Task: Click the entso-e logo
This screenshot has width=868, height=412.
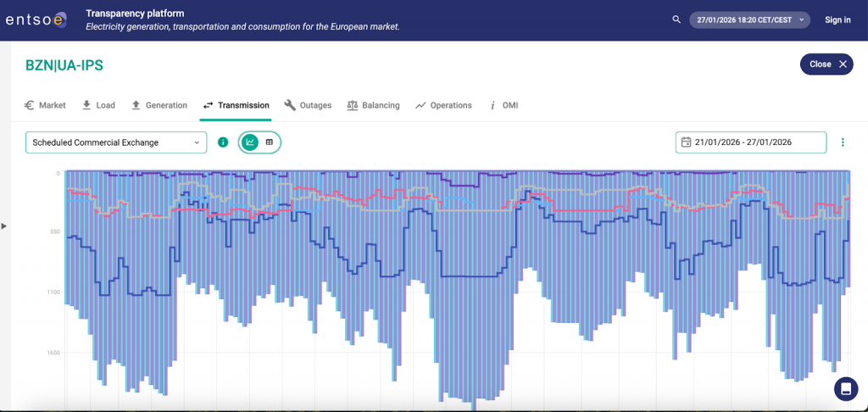Action: pos(36,19)
